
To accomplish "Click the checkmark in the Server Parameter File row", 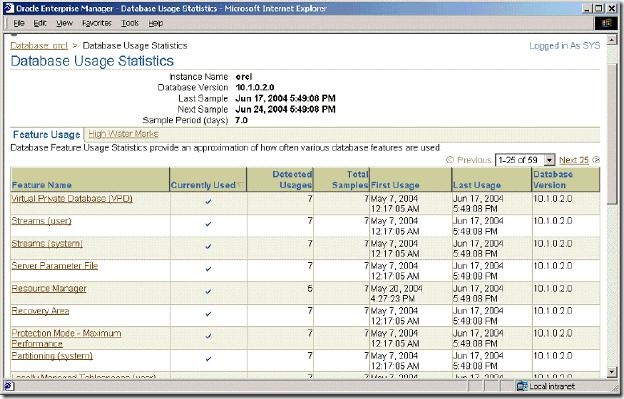I will pyautogui.click(x=208, y=269).
